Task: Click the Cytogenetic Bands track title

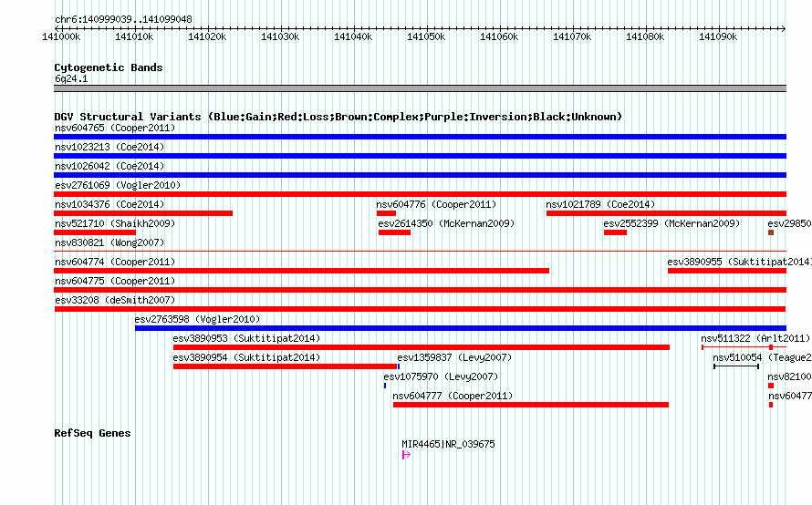Action: (109, 67)
